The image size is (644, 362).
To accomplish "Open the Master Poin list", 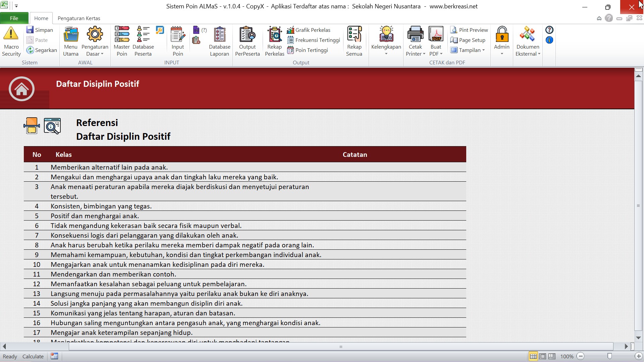I will (122, 41).
